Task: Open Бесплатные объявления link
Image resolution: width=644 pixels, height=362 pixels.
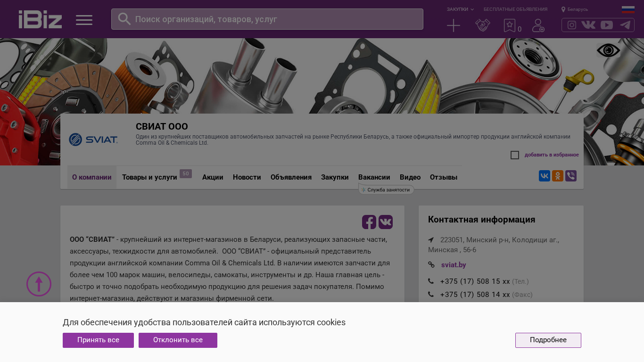Action: pos(515,9)
